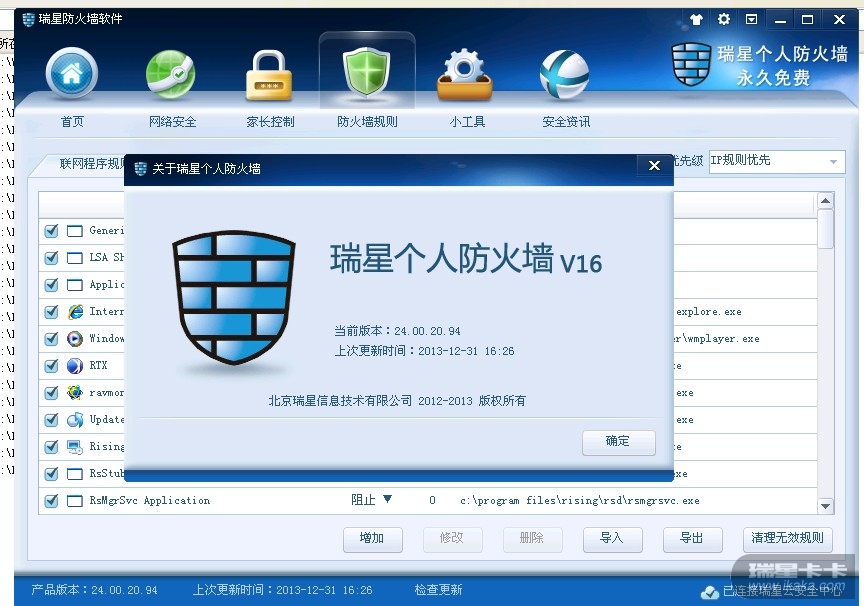Click the RsMgrSvc Application window icon
The image size is (864, 606).
click(75, 501)
